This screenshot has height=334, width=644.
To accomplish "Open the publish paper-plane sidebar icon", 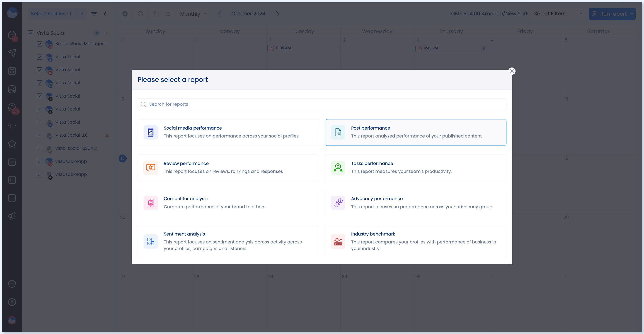I will click(12, 53).
